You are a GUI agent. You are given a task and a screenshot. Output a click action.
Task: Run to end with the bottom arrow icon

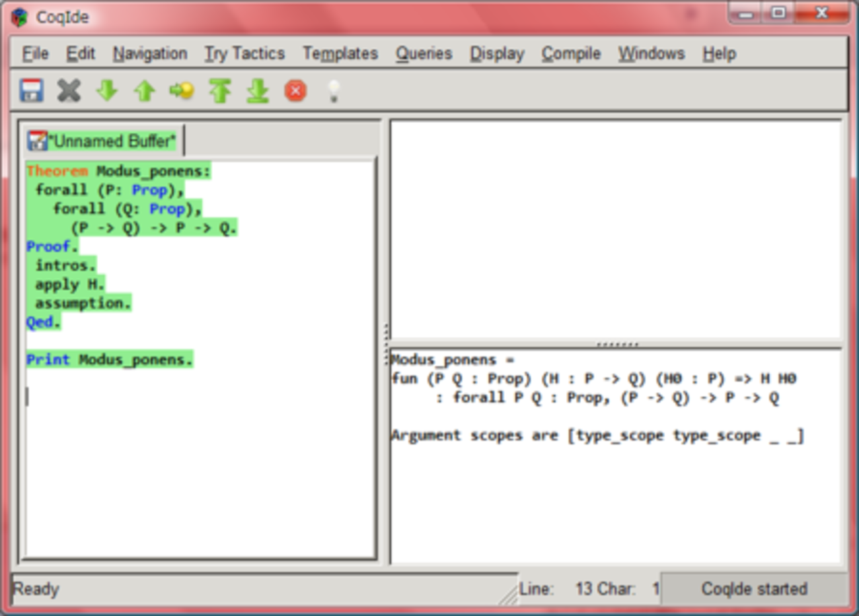click(x=258, y=90)
